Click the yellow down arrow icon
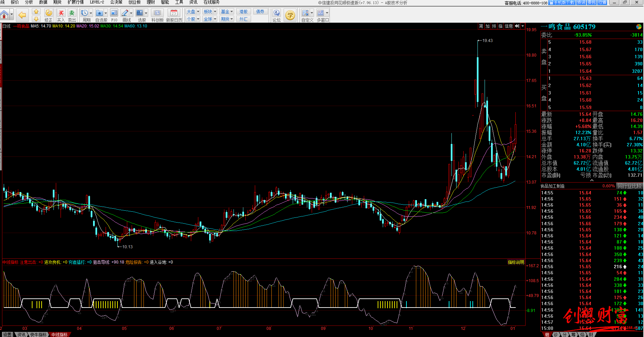Image resolution: width=644 pixels, height=337 pixels. [36, 19]
